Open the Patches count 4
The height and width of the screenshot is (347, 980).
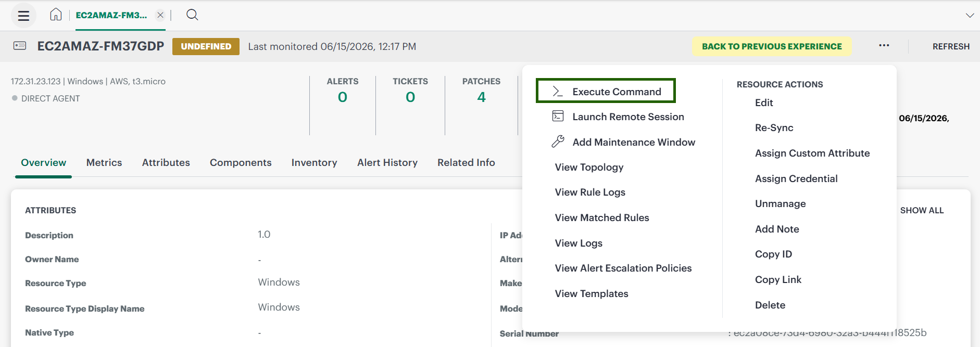tap(481, 97)
